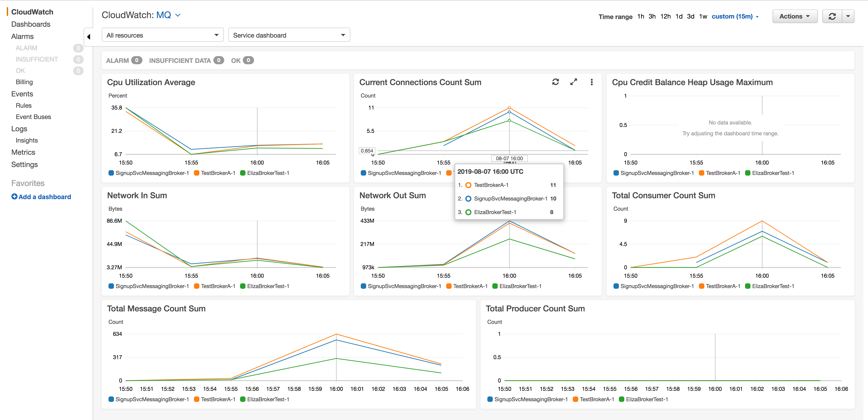868x420 pixels.
Task: Select the 3h time range
Action: pyautogui.click(x=652, y=16)
